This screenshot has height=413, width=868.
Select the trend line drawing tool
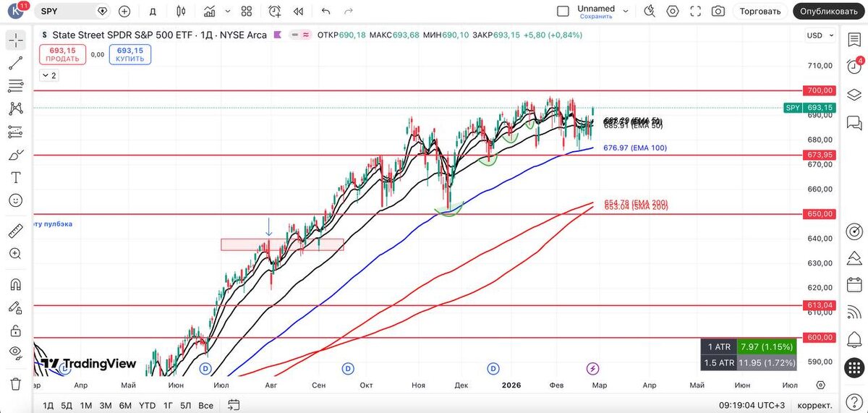pos(16,63)
